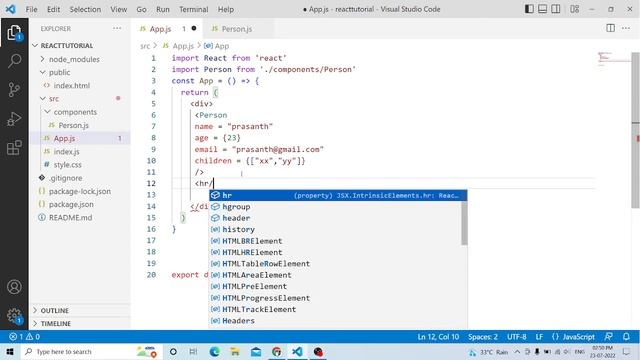The image size is (640, 360).
Task: Click the Ln 12, Col 10 status entry
Action: [x=438, y=337]
